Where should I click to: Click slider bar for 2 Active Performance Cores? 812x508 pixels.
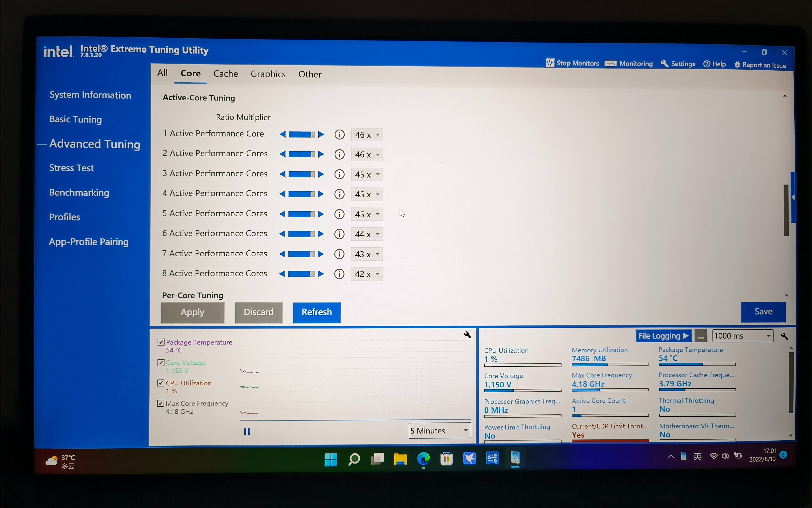(302, 154)
